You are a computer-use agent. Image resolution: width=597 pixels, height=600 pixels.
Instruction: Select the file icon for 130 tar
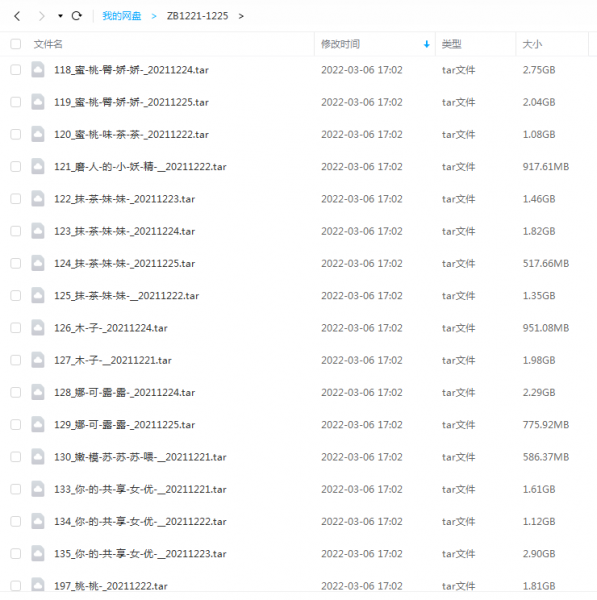click(x=38, y=457)
